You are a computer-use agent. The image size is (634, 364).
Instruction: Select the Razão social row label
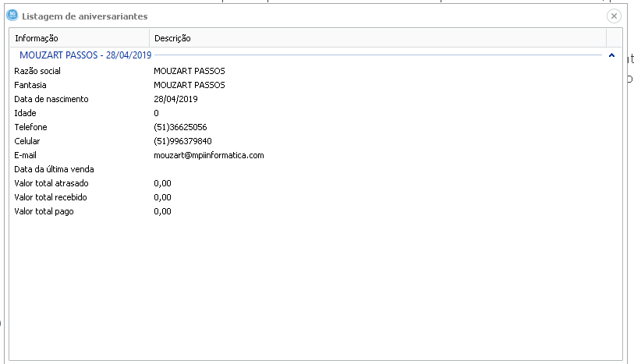point(37,71)
